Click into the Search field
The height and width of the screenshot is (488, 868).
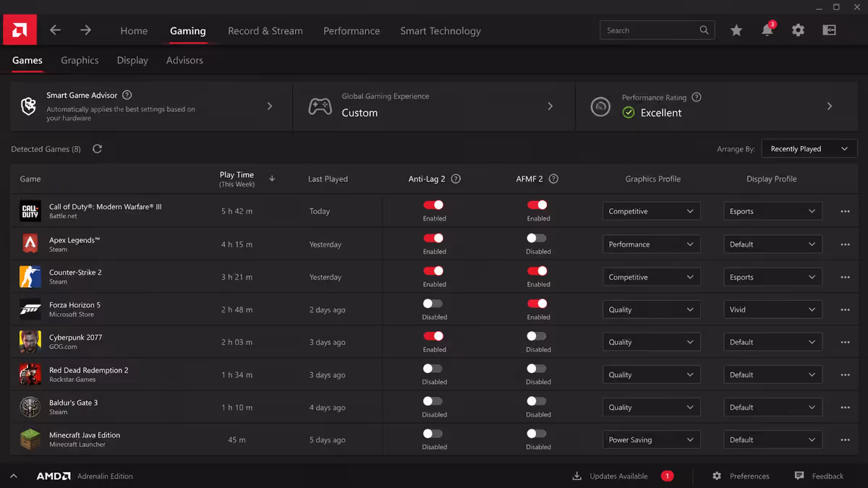(x=658, y=30)
